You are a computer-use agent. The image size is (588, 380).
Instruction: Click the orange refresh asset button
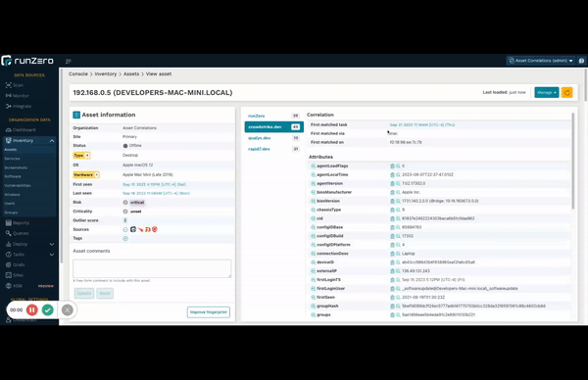[567, 93]
